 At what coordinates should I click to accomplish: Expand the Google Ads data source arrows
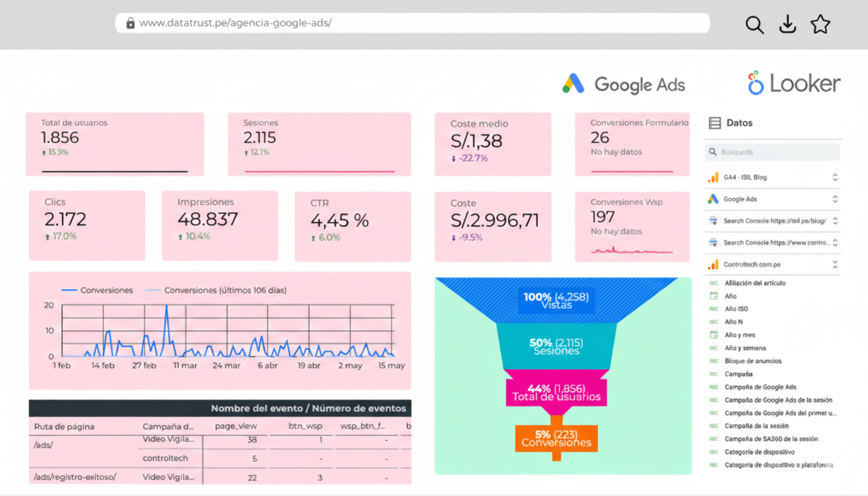tap(835, 200)
